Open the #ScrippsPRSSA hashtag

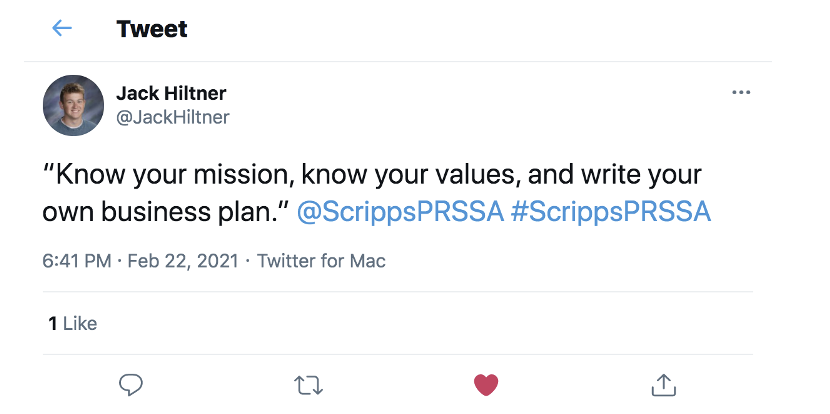tap(611, 212)
